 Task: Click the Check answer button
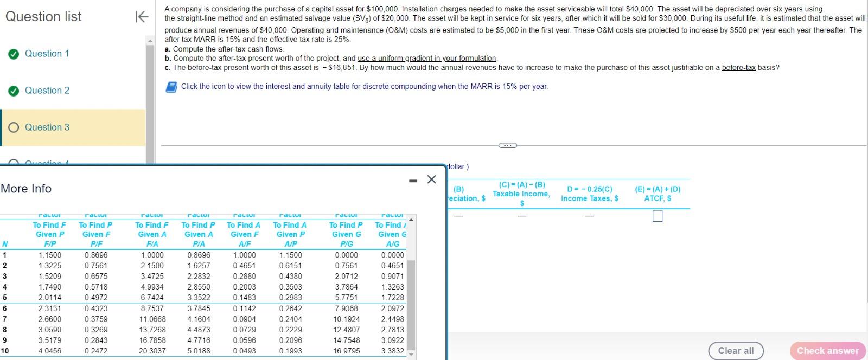pos(828,351)
